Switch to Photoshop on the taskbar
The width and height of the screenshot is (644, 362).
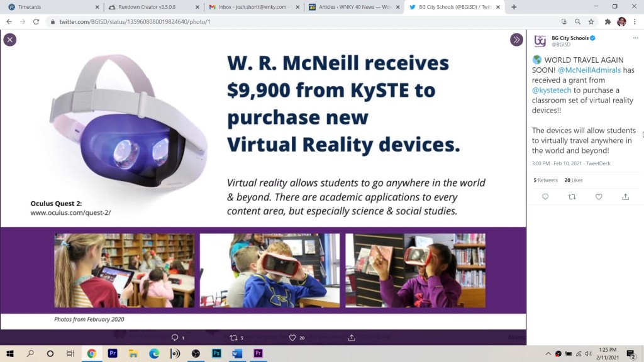click(216, 353)
